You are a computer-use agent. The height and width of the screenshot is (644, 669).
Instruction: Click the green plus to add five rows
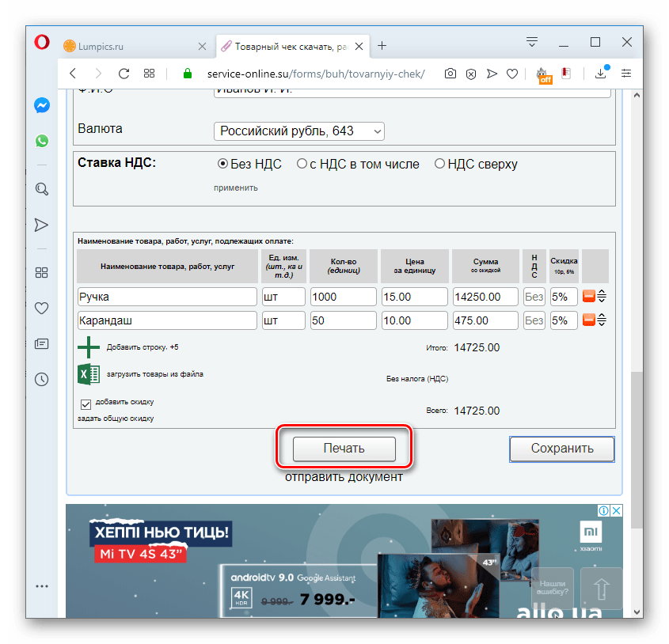(x=88, y=347)
